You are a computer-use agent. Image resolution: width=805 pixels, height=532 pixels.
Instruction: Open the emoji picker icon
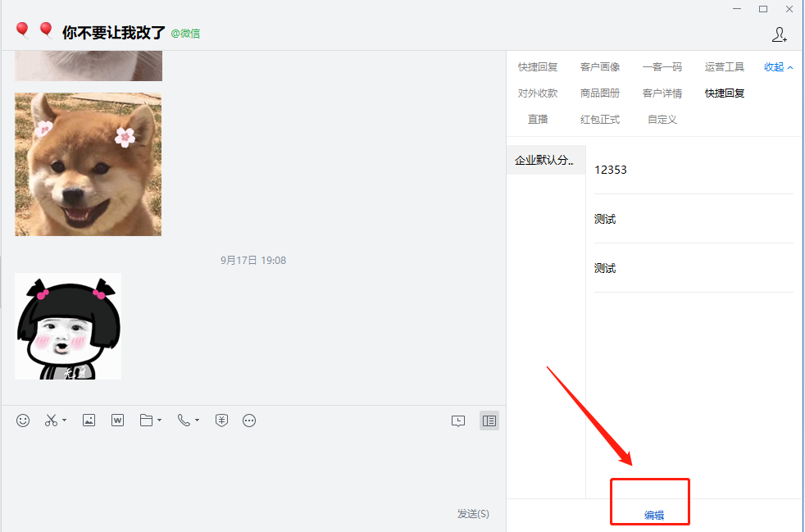pyautogui.click(x=23, y=421)
